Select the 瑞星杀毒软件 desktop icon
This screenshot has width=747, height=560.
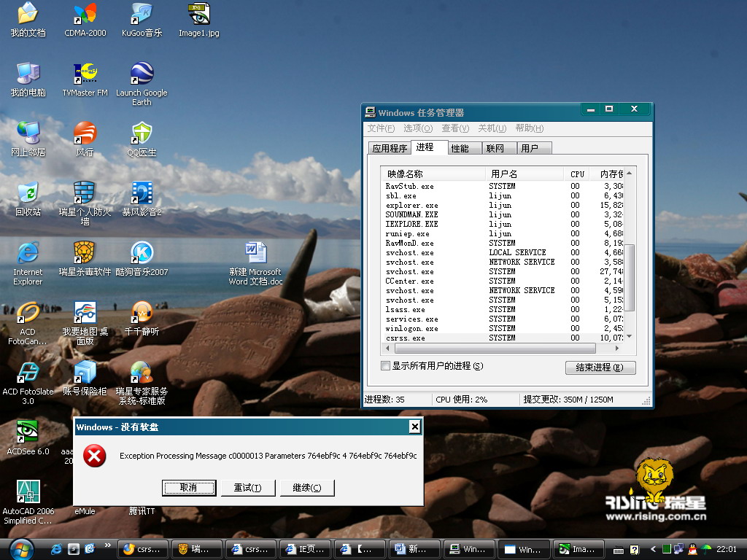85,253
